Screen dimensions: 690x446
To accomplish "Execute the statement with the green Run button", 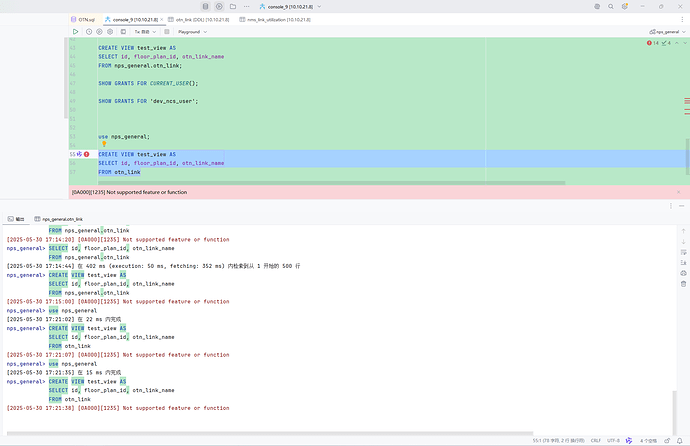I will (x=75, y=32).
